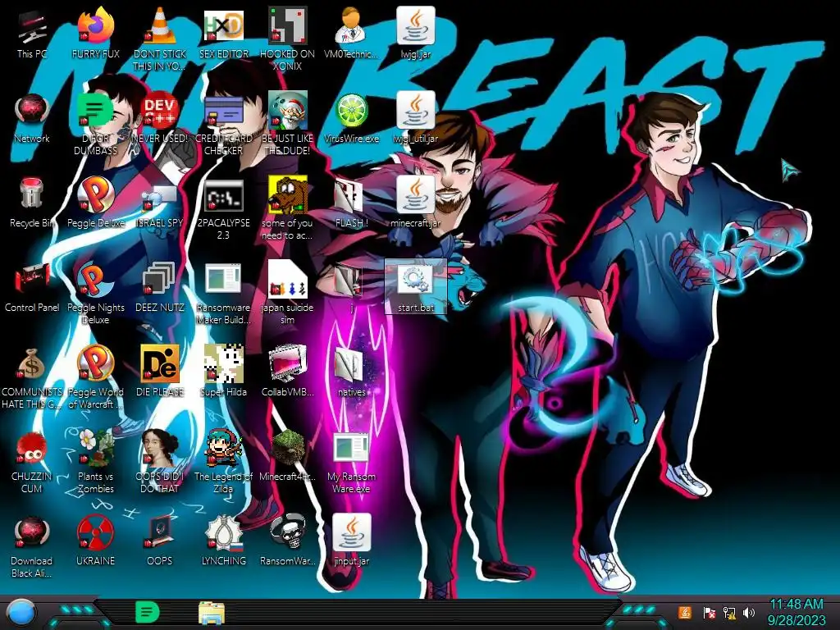Select the DIE PLEASE shortcut
Viewport: 840px width, 630px height.
[160, 372]
